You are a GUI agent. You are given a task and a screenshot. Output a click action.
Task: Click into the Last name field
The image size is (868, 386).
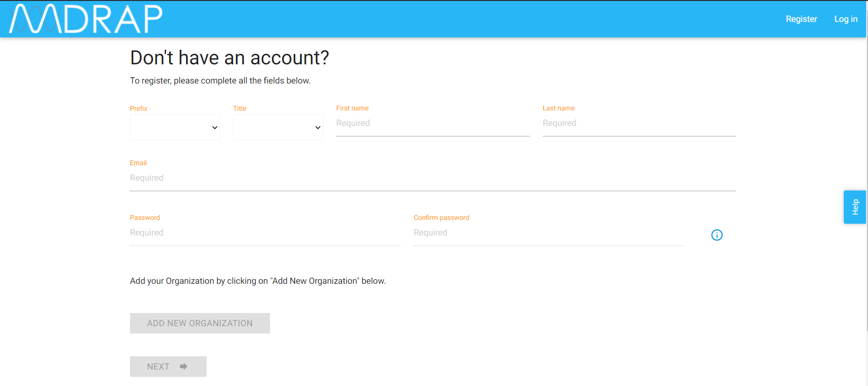[639, 123]
